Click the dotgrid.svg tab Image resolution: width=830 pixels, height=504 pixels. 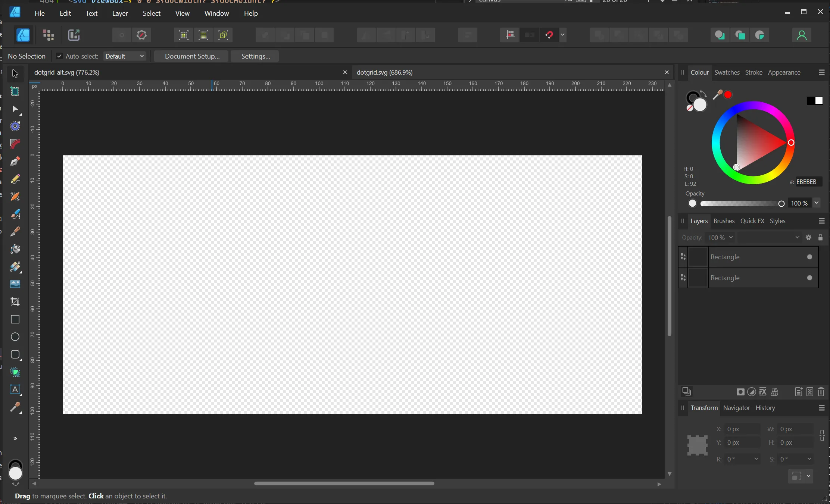384,72
